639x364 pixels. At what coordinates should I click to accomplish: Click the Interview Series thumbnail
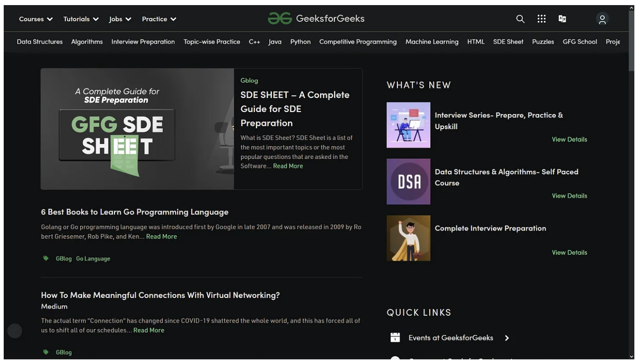[x=409, y=125]
